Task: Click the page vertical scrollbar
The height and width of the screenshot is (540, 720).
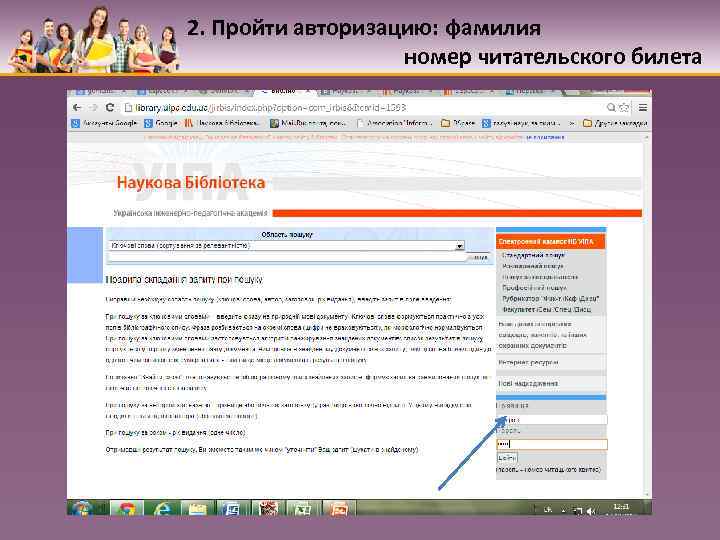Action: click(x=647, y=317)
